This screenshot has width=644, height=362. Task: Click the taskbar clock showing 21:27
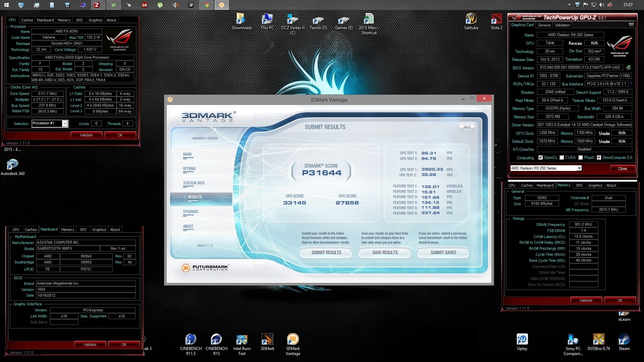[628, 5]
